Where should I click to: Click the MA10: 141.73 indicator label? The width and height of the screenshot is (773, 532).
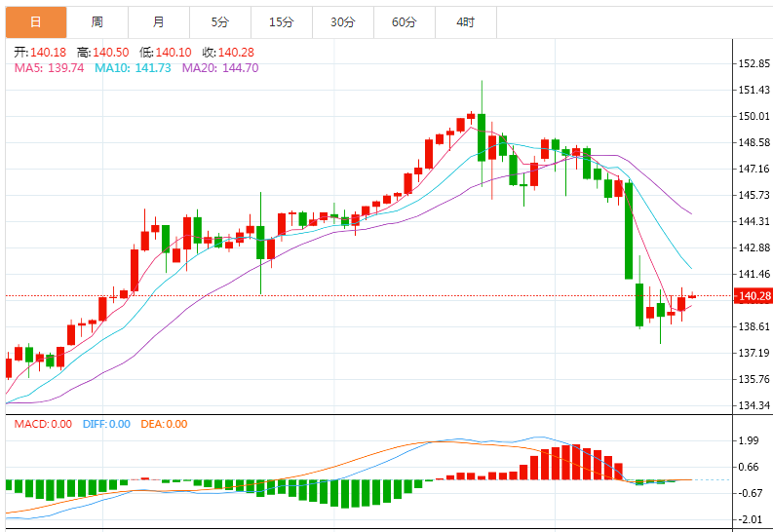pos(134,68)
